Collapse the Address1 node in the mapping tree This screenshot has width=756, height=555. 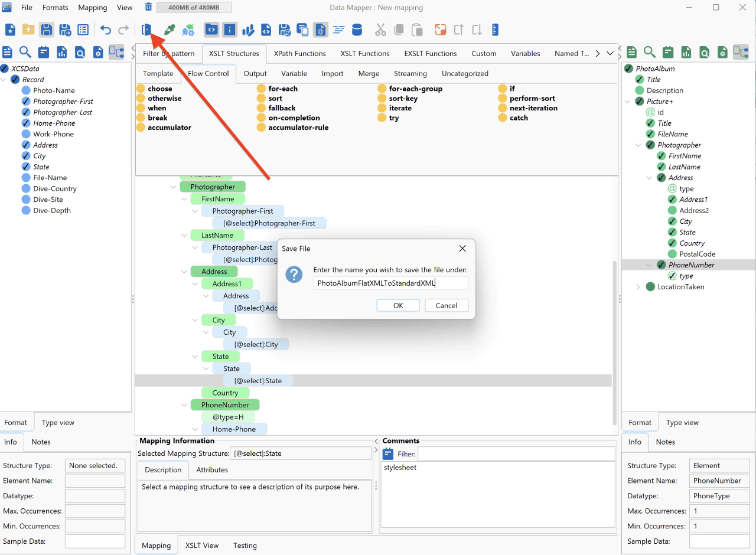195,284
